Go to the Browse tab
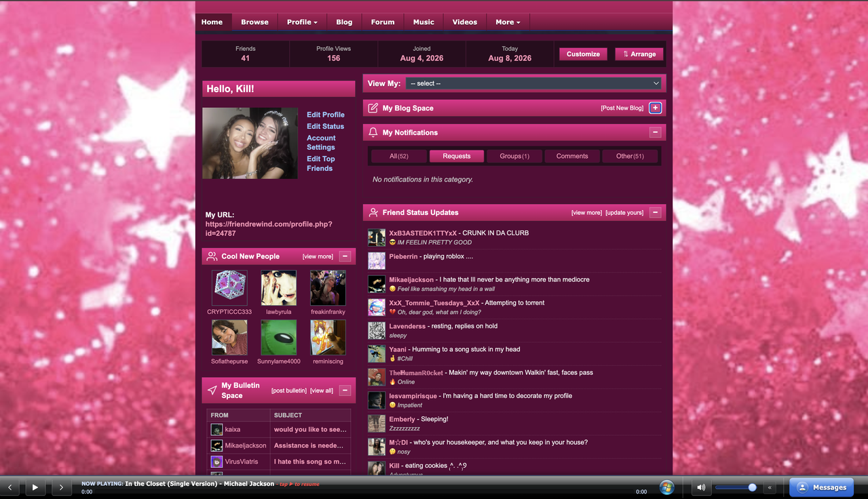The width and height of the screenshot is (868, 499). [x=254, y=22]
